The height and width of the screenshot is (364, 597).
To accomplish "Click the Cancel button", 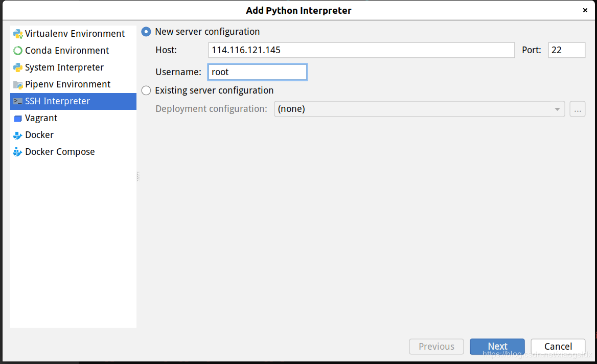I will coord(558,347).
